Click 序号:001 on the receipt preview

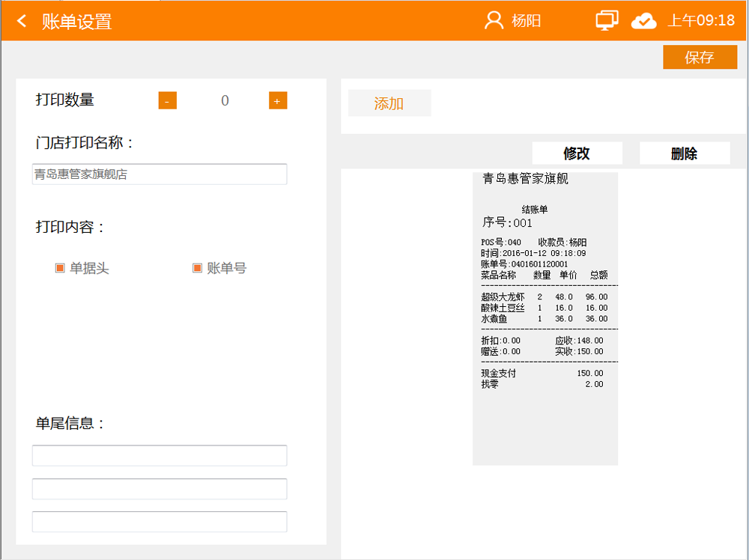coord(507,222)
